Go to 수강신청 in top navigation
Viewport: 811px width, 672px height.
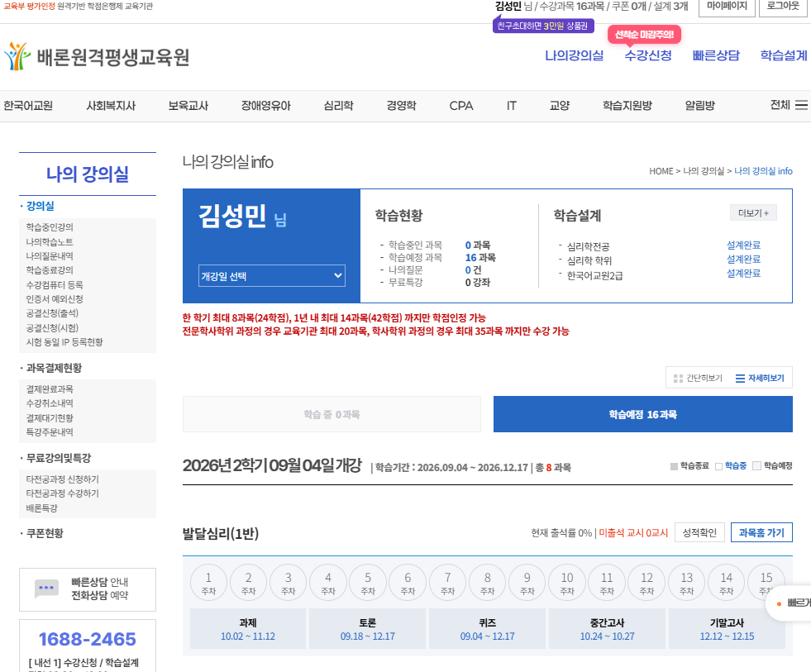tap(648, 55)
